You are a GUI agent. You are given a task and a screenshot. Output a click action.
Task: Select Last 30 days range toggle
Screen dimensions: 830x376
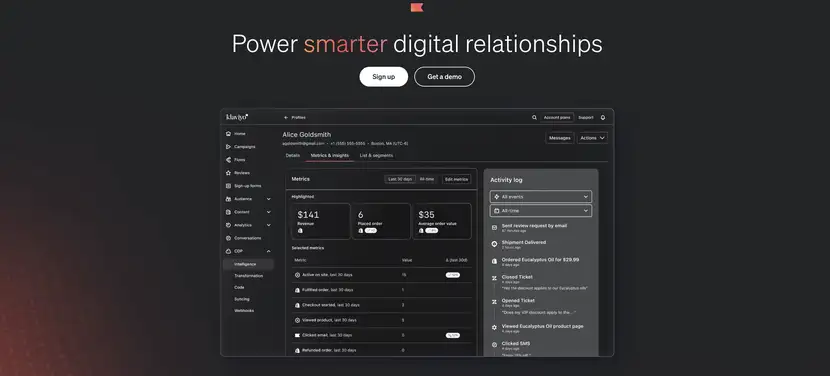[x=400, y=180]
